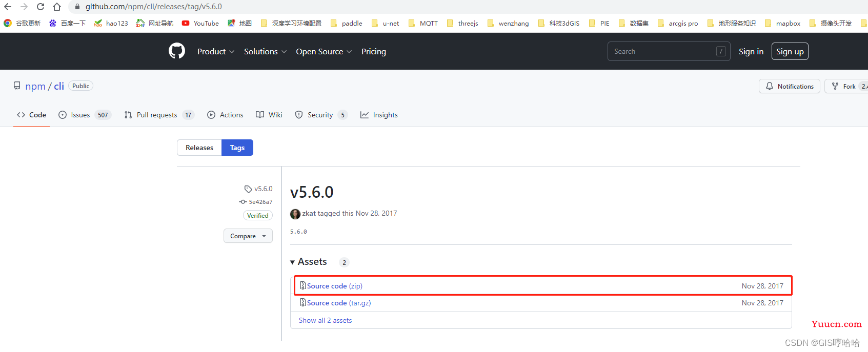The image size is (868, 352).
Task: Open the Security tab
Action: click(x=321, y=115)
